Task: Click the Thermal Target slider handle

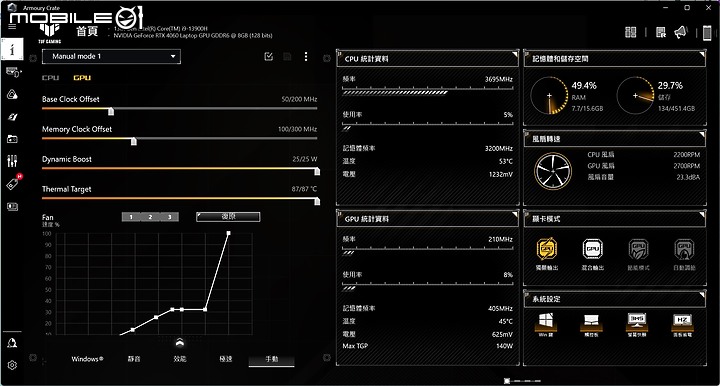Action: tap(317, 201)
